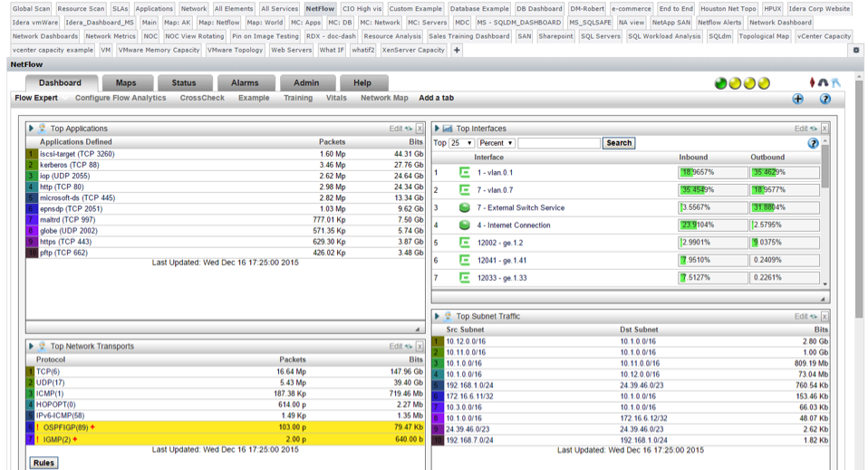Open the light-blue wrench tools icon

pos(836,82)
